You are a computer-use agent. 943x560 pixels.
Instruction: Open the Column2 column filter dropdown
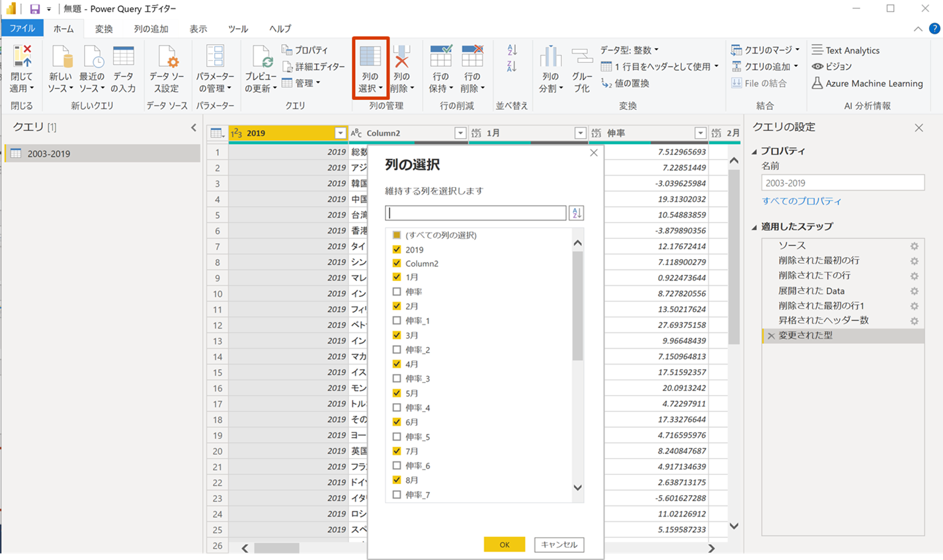click(x=460, y=133)
